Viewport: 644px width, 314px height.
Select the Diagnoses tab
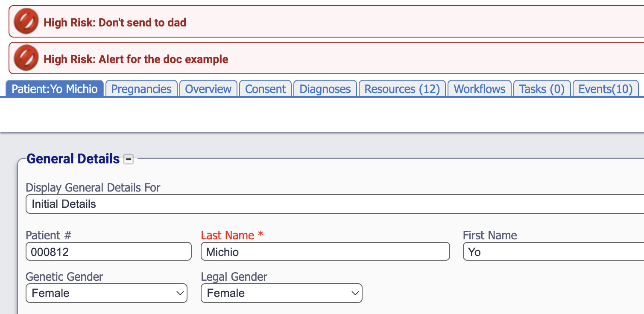[x=325, y=89]
